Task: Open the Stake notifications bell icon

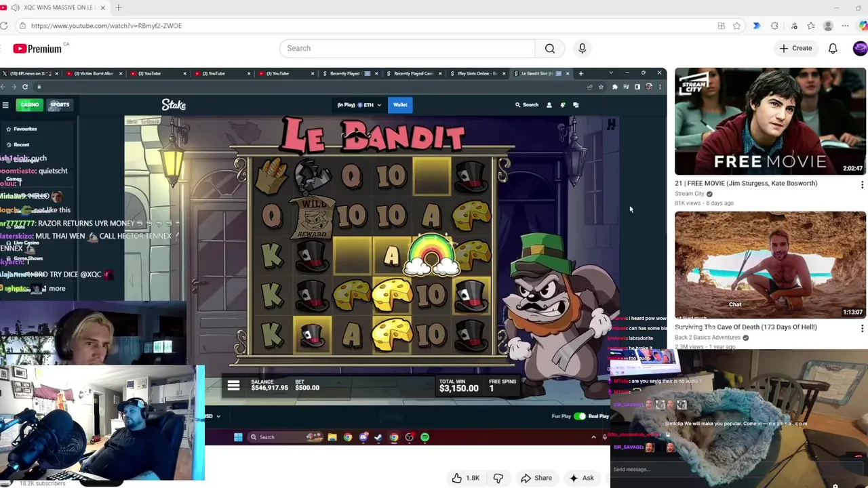Action: tap(562, 105)
